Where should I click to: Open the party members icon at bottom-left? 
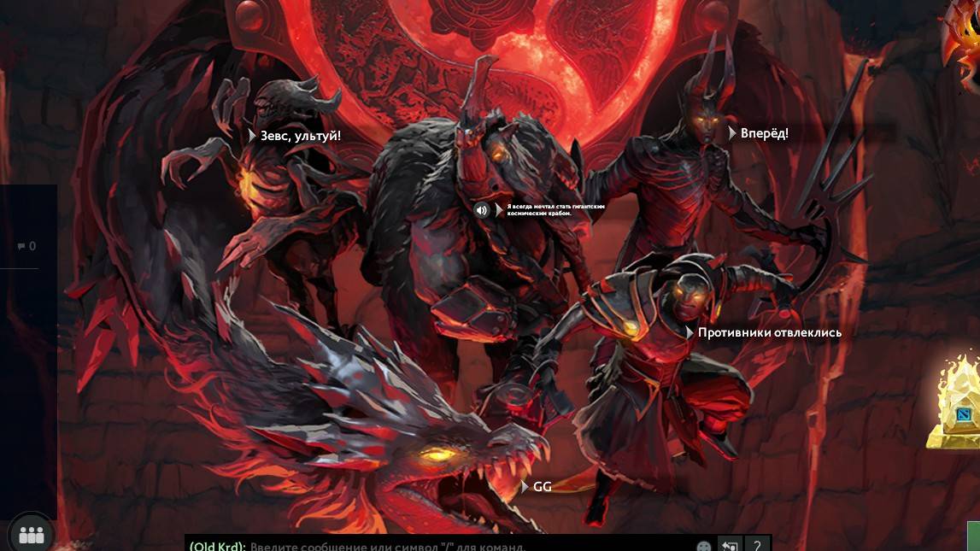tap(32, 534)
